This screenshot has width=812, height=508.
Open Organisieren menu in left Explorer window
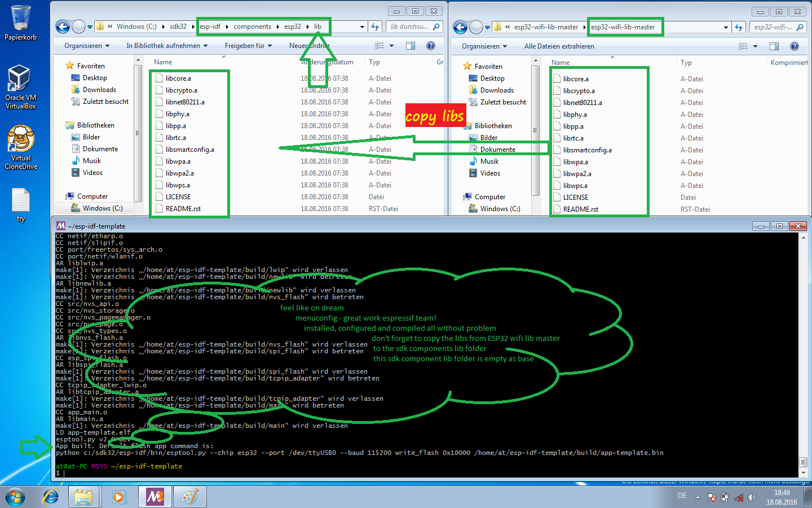coord(87,46)
